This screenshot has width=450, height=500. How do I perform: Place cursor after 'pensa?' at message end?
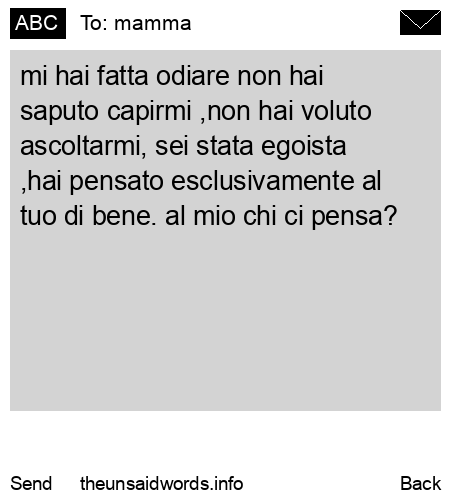coord(398,216)
